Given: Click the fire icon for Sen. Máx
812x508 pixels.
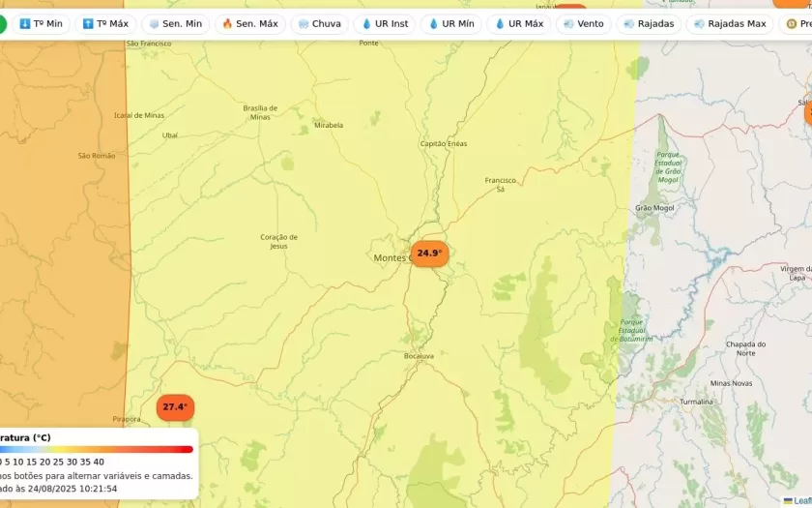Looking at the screenshot, I should pyautogui.click(x=227, y=23).
